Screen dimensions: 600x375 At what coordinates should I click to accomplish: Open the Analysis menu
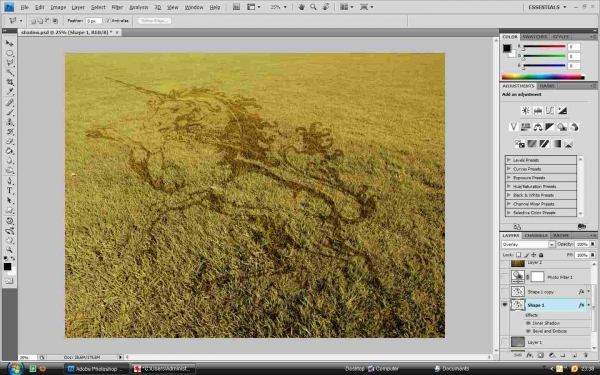click(139, 7)
